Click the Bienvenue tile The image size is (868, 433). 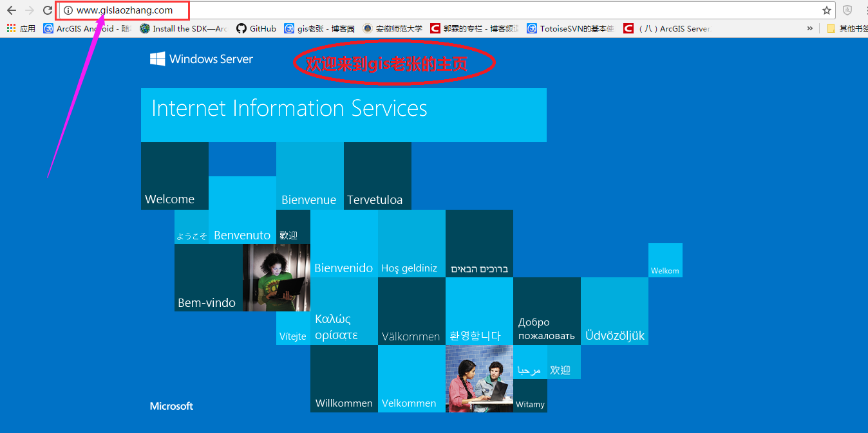click(310, 176)
